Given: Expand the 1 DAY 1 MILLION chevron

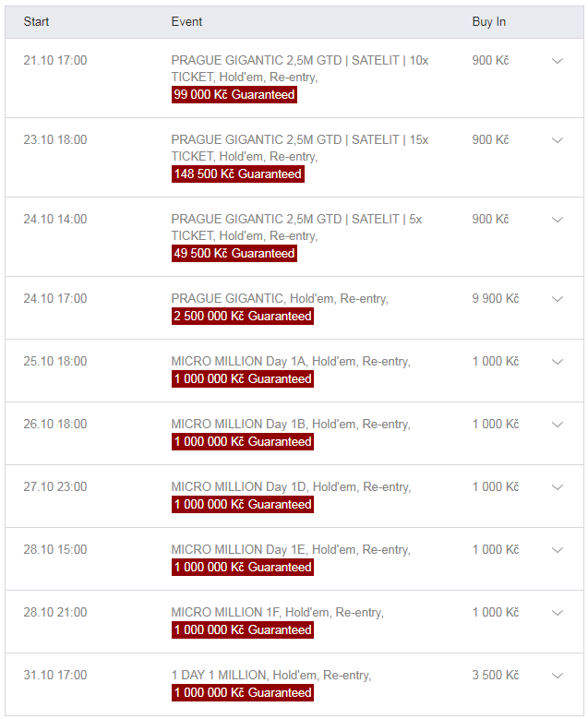Looking at the screenshot, I should [x=557, y=676].
